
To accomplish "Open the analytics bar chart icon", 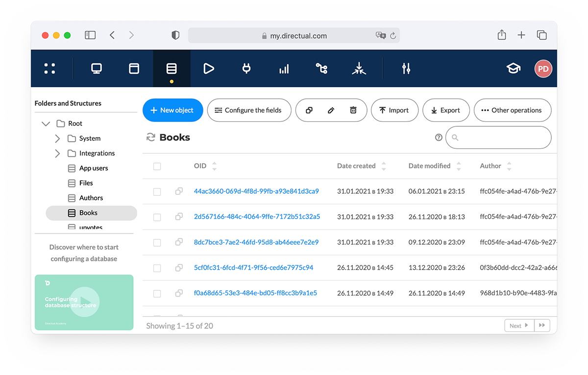I will [x=284, y=69].
